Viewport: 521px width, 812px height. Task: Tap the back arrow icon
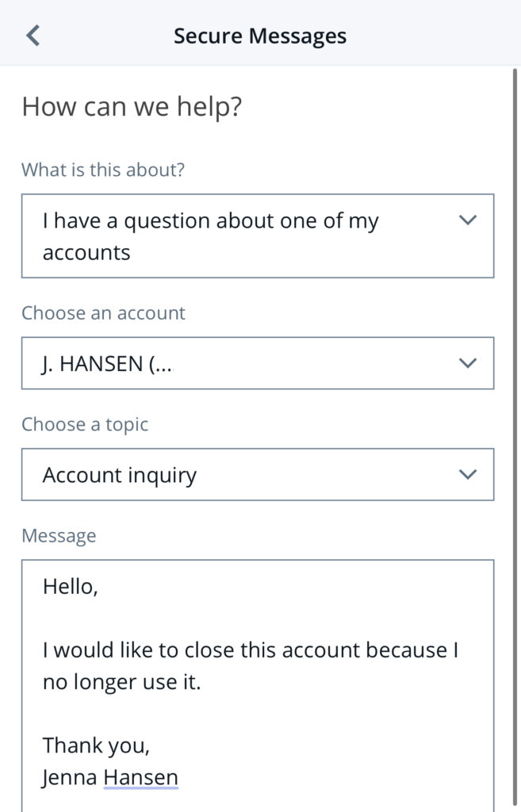[33, 36]
